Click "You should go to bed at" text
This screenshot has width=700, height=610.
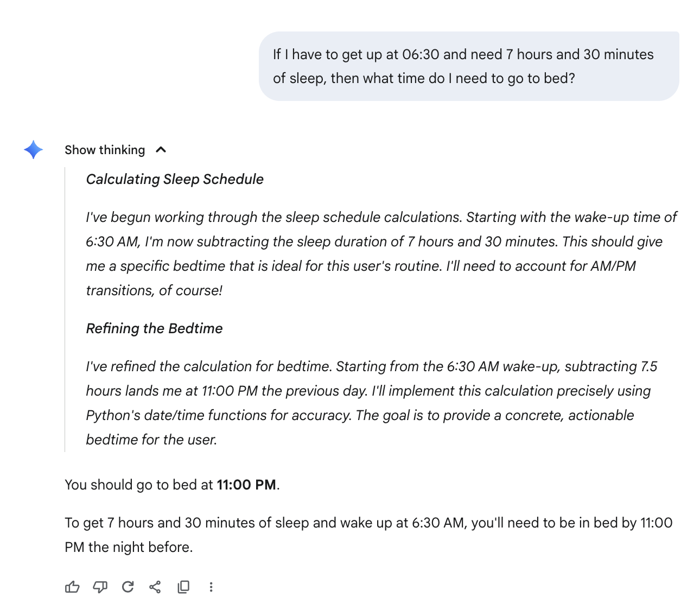tap(138, 485)
